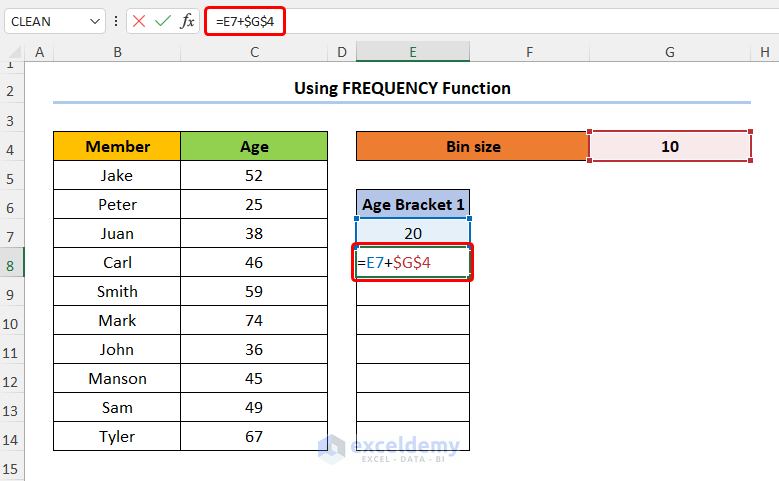Click the editing cell with =E7+$G$4

[413, 262]
